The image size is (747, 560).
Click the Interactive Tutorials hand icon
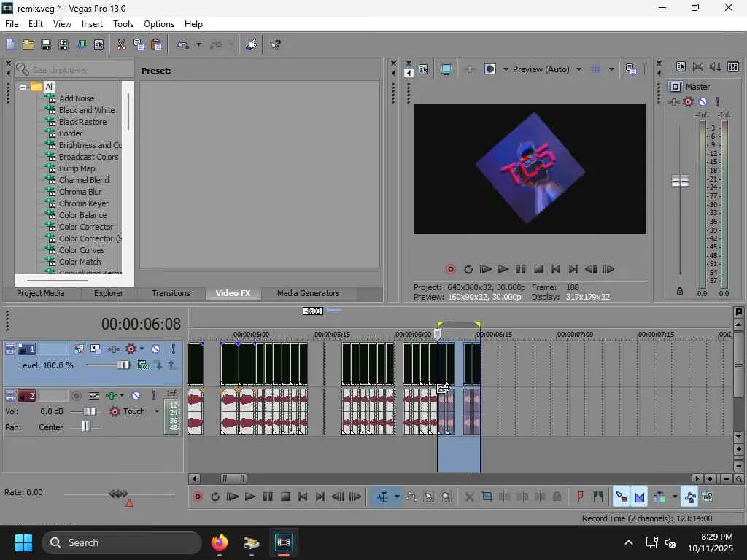[251, 44]
